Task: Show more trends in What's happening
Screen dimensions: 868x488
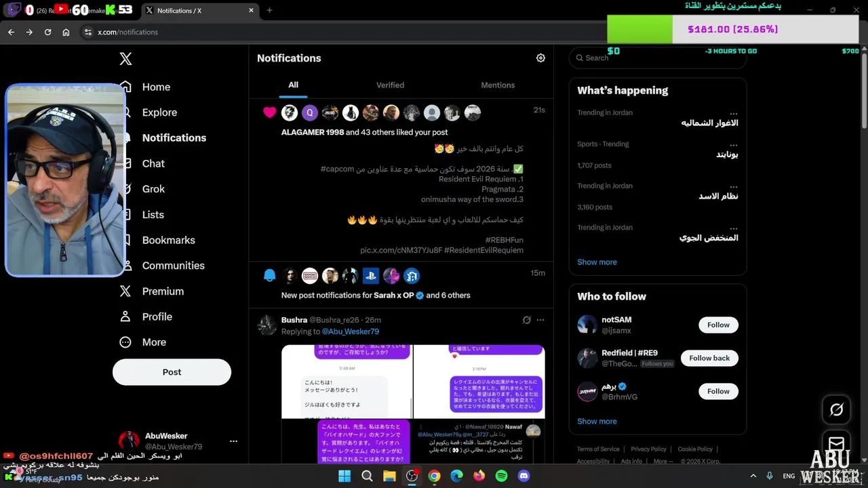Action: coord(597,262)
